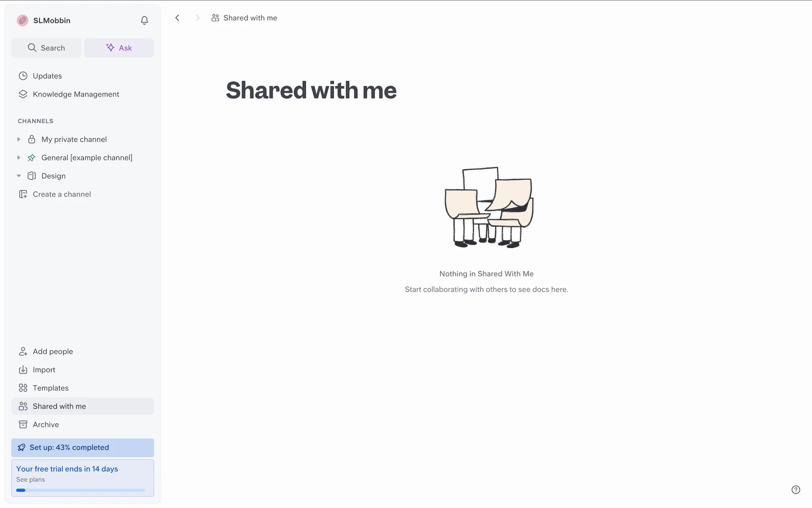Click the forward navigation arrow
This screenshot has width=812, height=508.
pyautogui.click(x=197, y=18)
